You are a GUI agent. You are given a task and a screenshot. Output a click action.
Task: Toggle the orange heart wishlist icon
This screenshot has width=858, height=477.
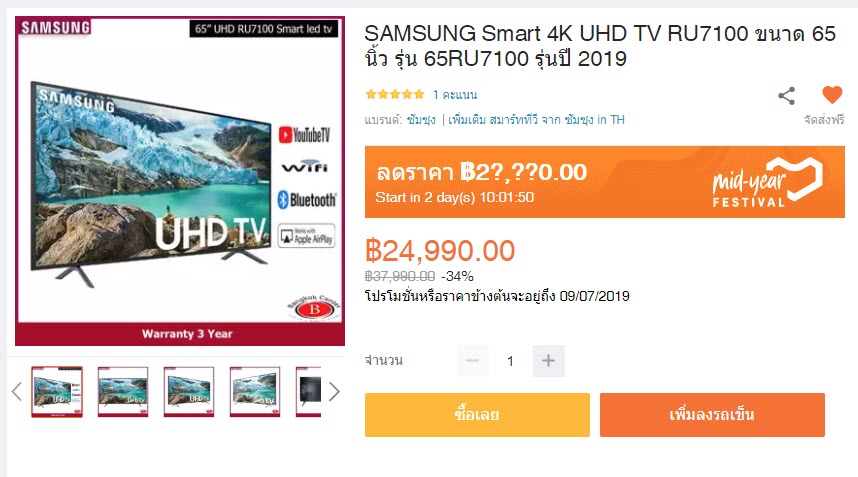[x=832, y=95]
